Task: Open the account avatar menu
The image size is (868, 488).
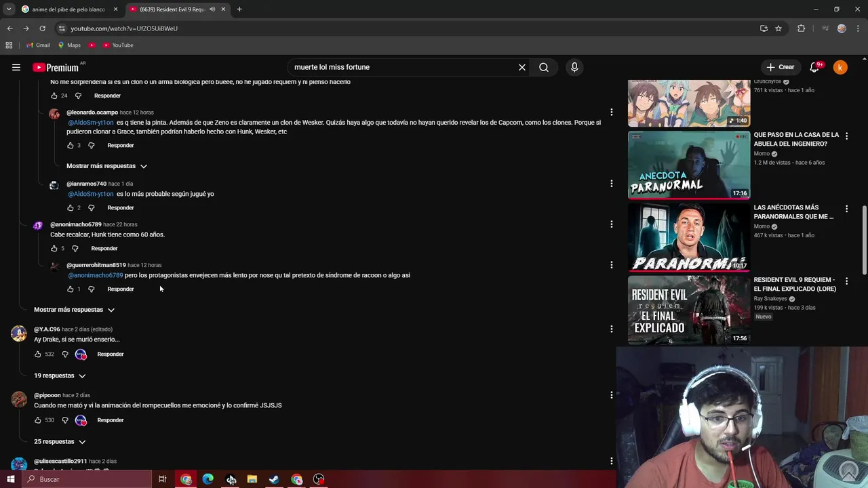Action: (840, 67)
